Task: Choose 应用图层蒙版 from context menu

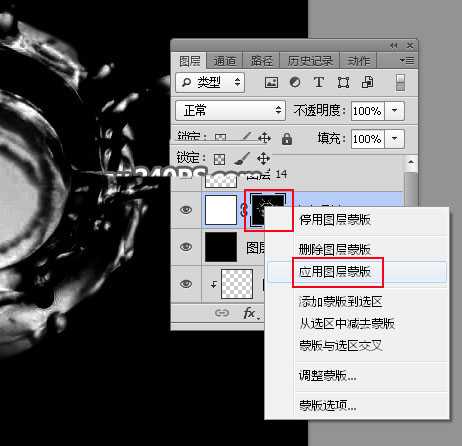Action: 357,272
